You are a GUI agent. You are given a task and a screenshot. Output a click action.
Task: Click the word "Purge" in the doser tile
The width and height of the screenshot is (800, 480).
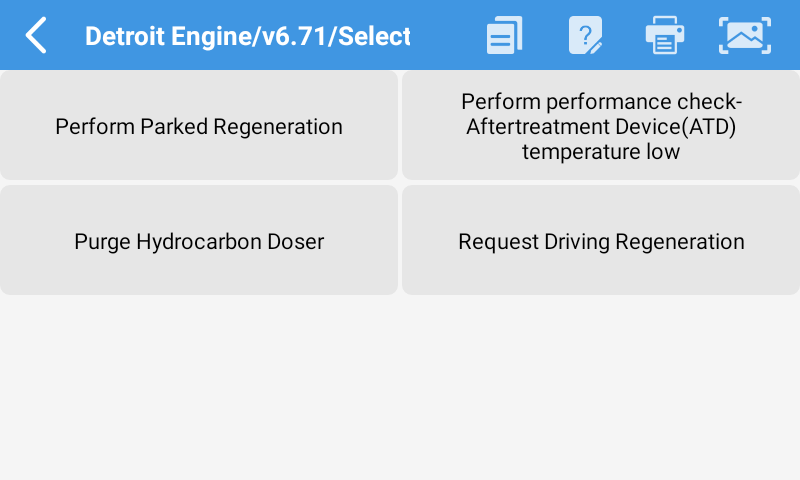click(102, 242)
